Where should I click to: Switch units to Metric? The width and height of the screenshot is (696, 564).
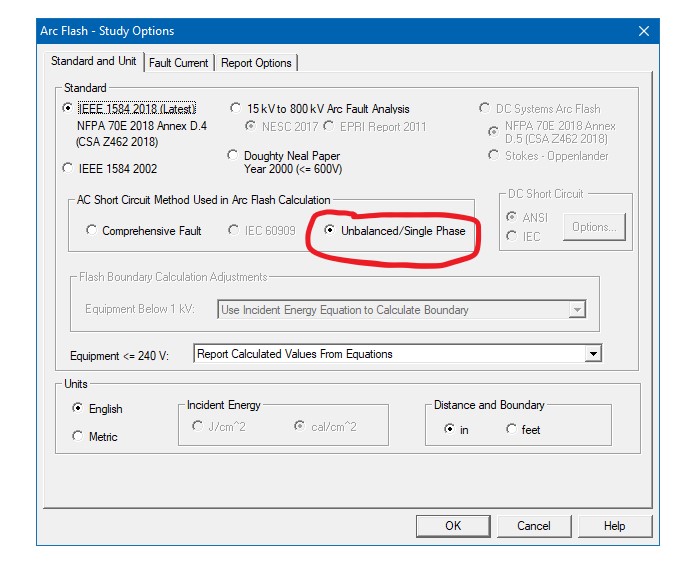click(x=78, y=436)
